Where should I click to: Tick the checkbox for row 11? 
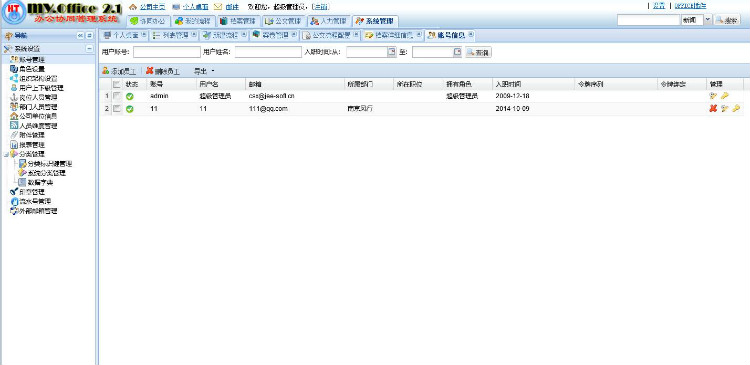click(117, 109)
